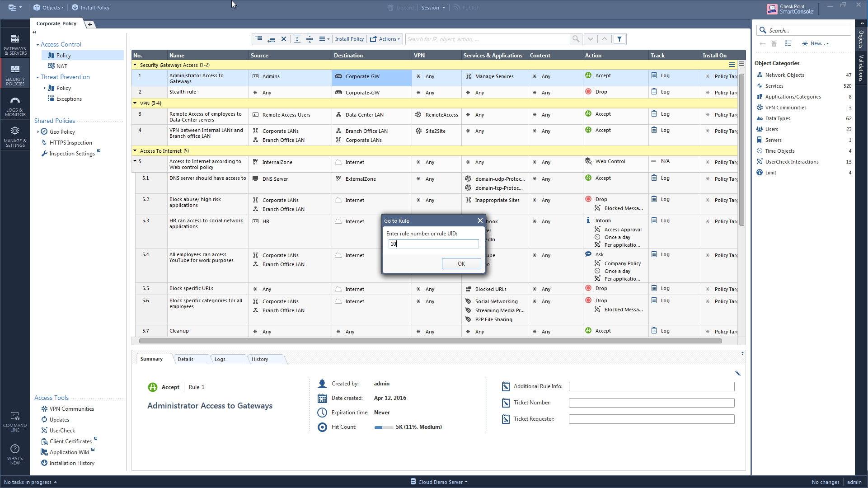Click the rule number input field
Viewport: 868px width, 488px height.
(433, 244)
